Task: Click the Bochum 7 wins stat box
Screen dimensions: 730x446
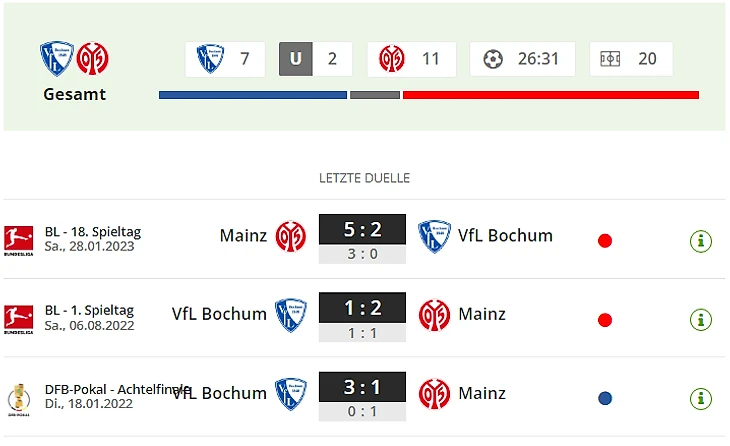Action: coord(224,59)
